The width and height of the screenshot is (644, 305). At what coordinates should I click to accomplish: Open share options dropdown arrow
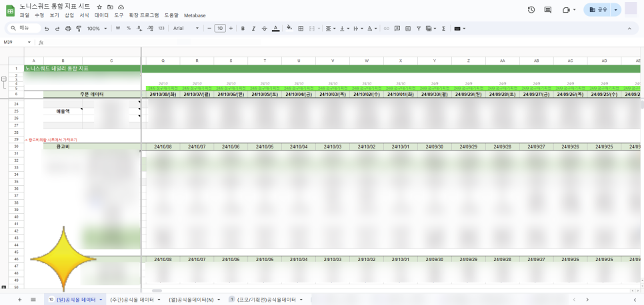point(615,9)
